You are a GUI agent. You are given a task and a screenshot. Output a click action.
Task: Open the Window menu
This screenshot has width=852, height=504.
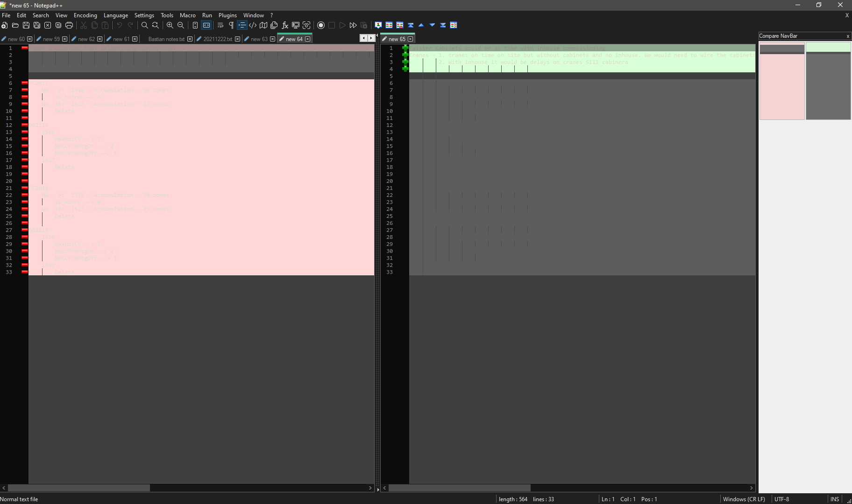(x=254, y=15)
